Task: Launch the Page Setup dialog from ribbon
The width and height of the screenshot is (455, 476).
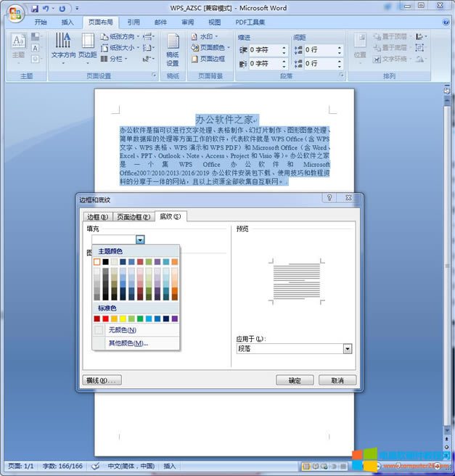Action: click(x=154, y=75)
